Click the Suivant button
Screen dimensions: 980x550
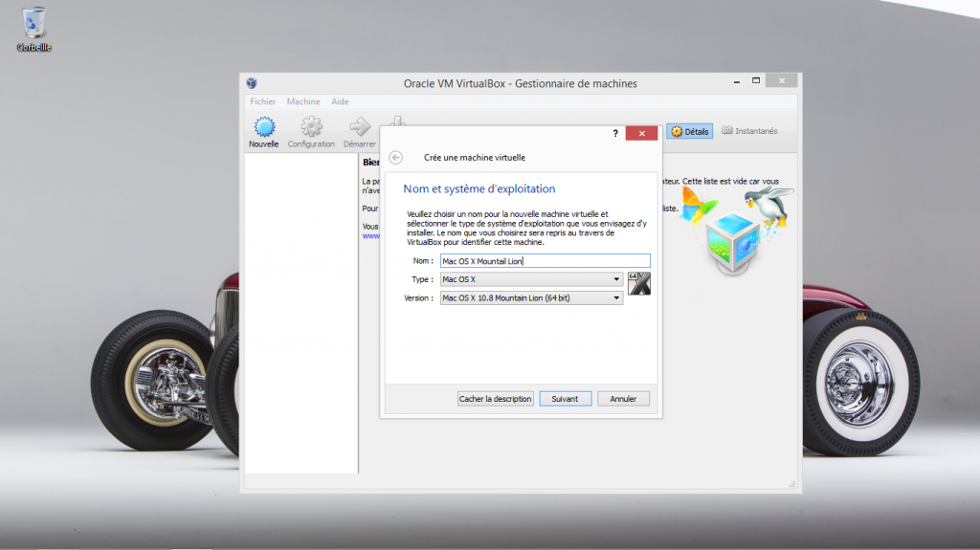tap(565, 399)
